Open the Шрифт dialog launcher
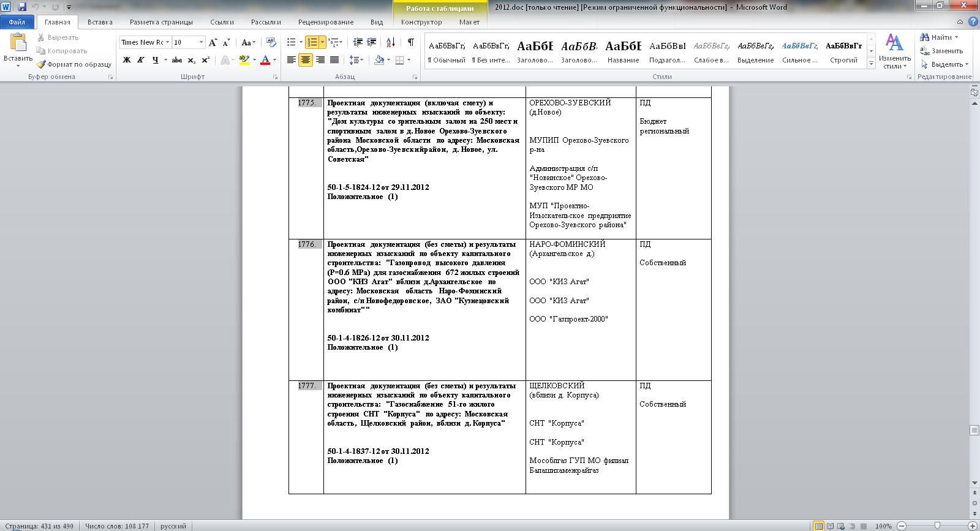The image size is (980, 531). click(275, 77)
